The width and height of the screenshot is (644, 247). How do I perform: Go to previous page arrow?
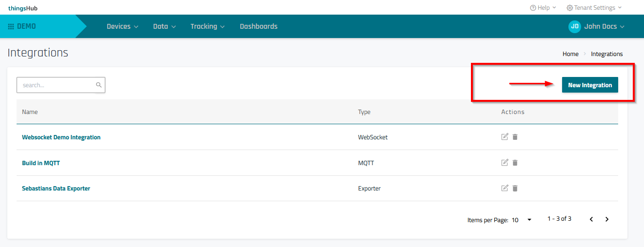coord(591,219)
